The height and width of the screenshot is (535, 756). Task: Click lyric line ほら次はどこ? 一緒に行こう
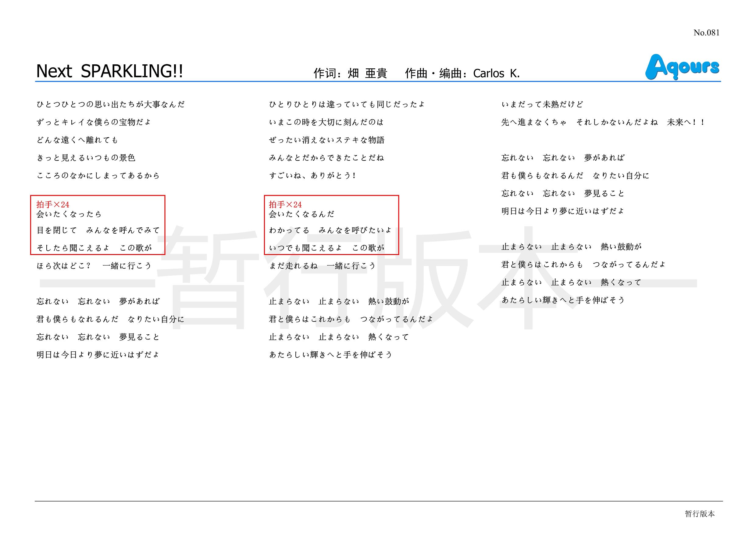click(x=94, y=266)
